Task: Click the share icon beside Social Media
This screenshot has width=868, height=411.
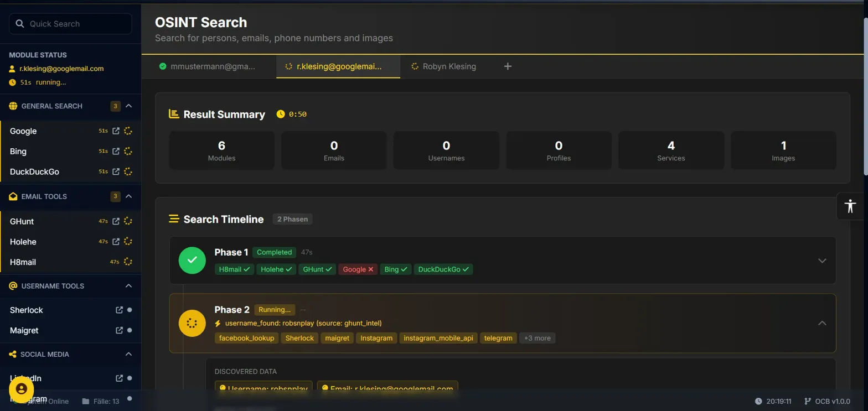Action: pyautogui.click(x=13, y=354)
